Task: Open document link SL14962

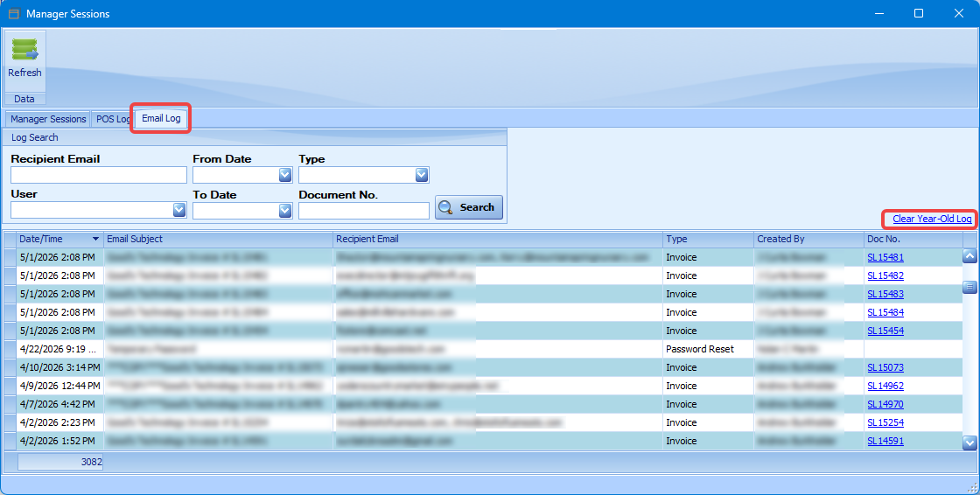Action: click(x=885, y=386)
